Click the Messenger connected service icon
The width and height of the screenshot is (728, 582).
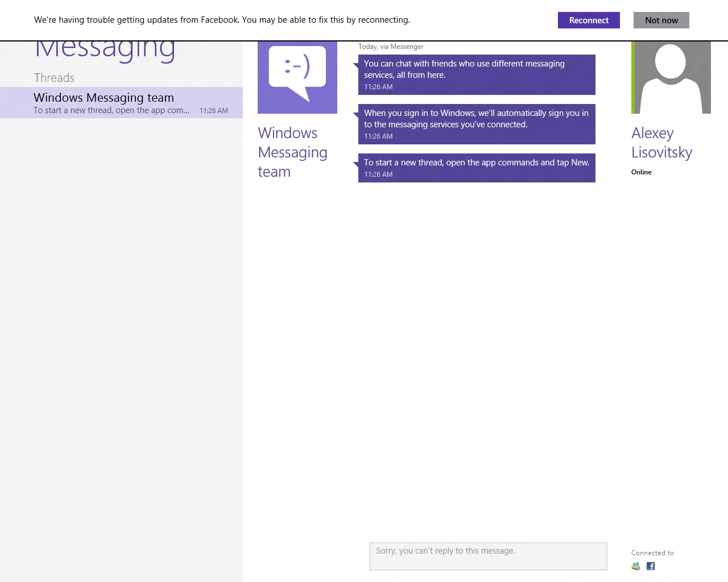click(x=636, y=566)
